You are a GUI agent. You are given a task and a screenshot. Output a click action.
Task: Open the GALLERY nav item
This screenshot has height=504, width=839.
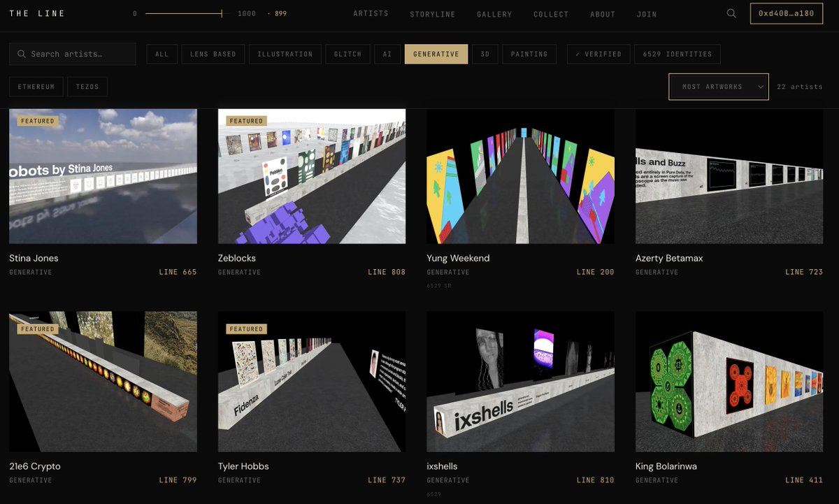[494, 14]
